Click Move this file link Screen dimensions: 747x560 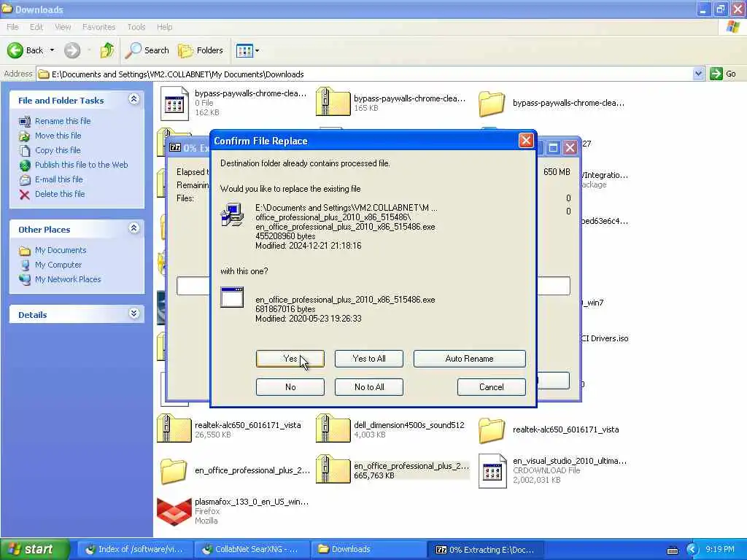coord(58,136)
